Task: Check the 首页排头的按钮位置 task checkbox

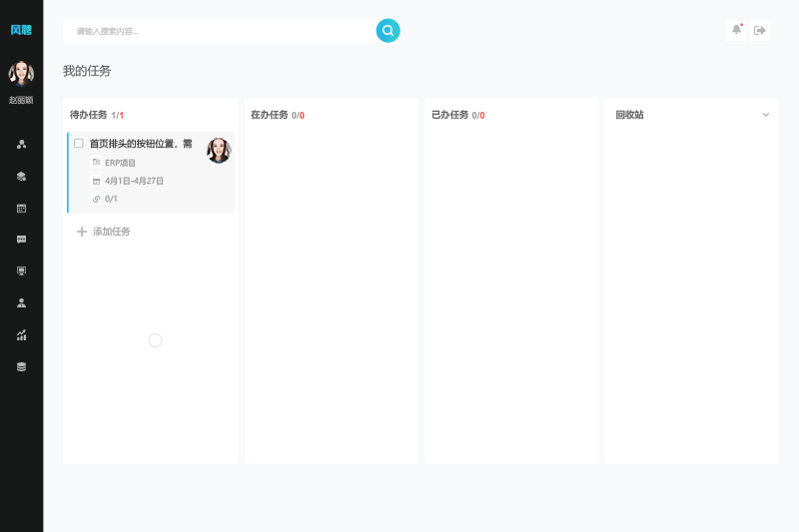Action: (x=79, y=143)
